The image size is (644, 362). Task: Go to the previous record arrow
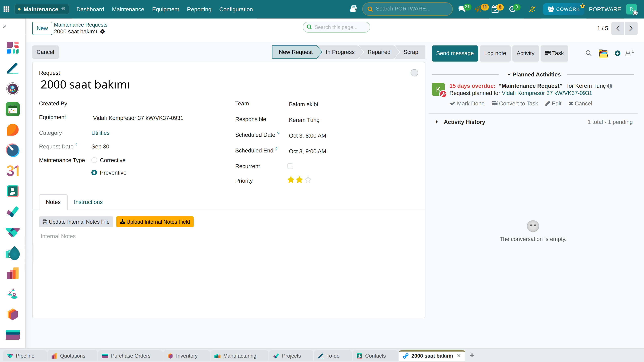point(618,28)
